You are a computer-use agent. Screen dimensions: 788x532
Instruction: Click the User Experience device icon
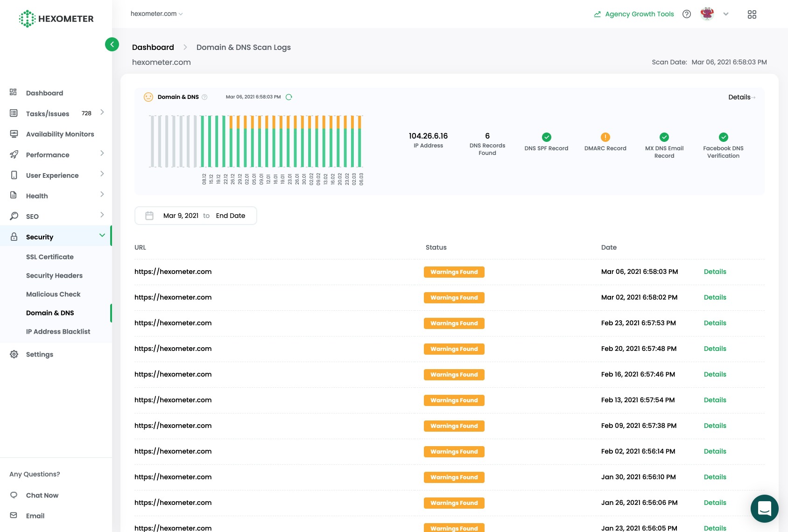pyautogui.click(x=14, y=175)
